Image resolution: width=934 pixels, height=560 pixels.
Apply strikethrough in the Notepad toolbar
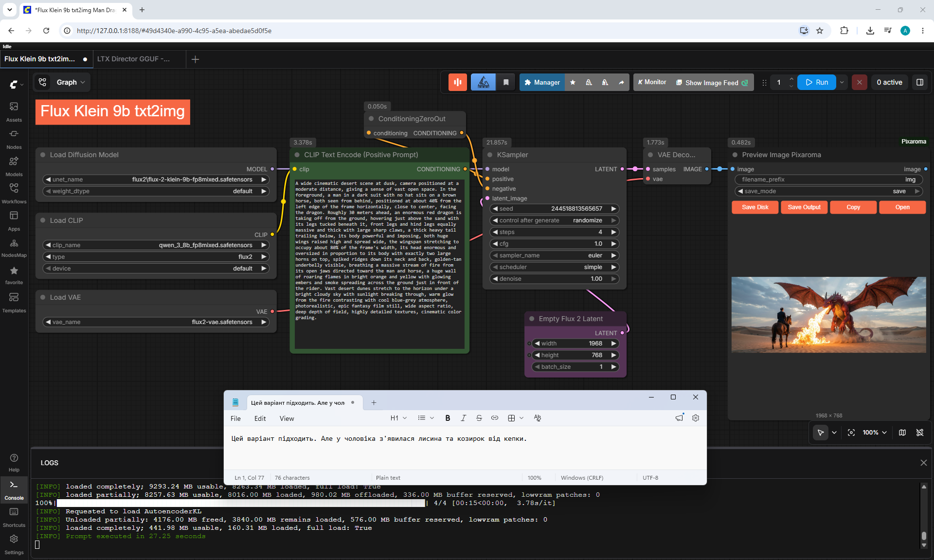[479, 418]
